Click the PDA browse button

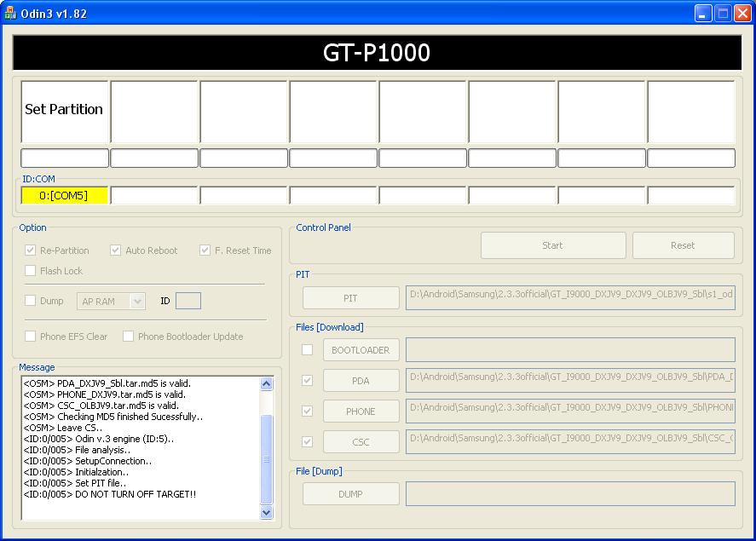[361, 381]
